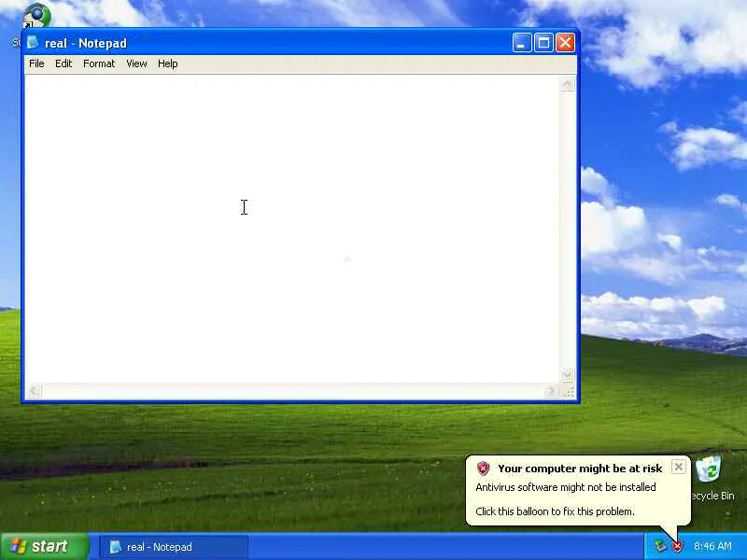Click 'Antivirus software might not be installed' text
747x560 pixels.
[566, 487]
